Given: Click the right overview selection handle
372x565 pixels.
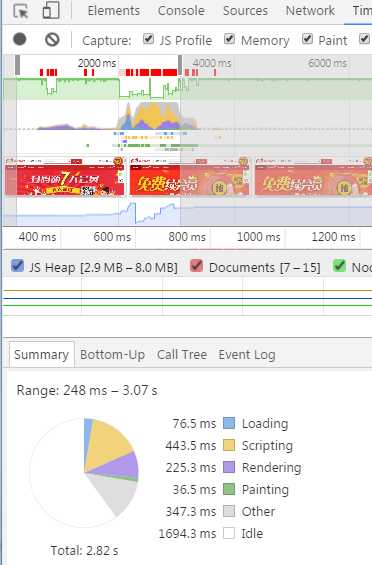Looking at the screenshot, I should pos(180,65).
